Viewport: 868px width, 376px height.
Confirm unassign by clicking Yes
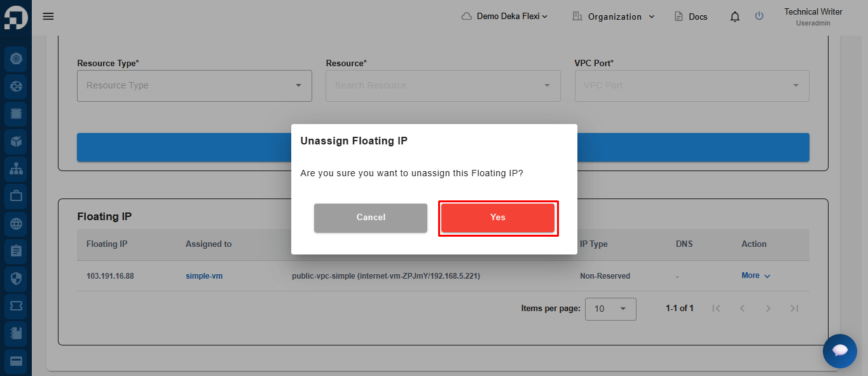pyautogui.click(x=498, y=218)
